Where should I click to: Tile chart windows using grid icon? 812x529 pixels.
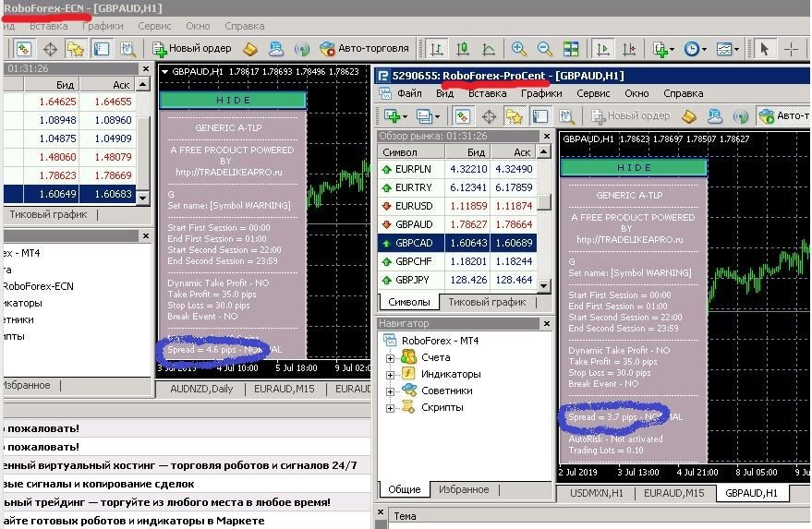[x=571, y=49]
